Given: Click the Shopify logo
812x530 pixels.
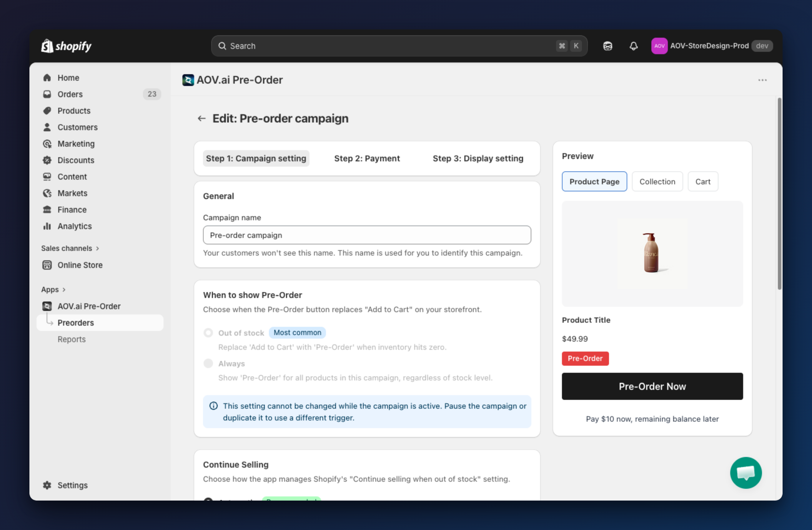Looking at the screenshot, I should 66,46.
